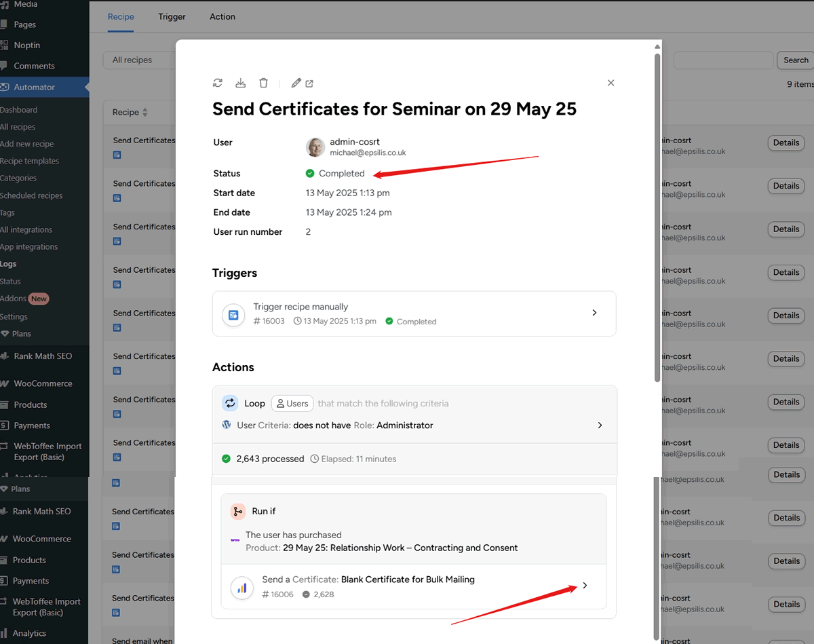The width and height of the screenshot is (814, 644).
Task: Click the Media icon in sidebar
Action: pyautogui.click(x=5, y=4)
